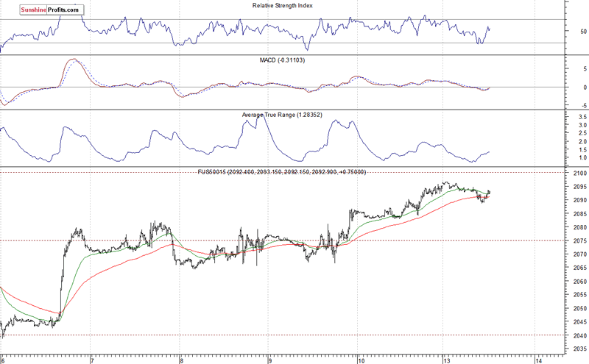Screen dimensions: 589x364
Task: Click the 2050 price axis label
Action: tap(580, 308)
